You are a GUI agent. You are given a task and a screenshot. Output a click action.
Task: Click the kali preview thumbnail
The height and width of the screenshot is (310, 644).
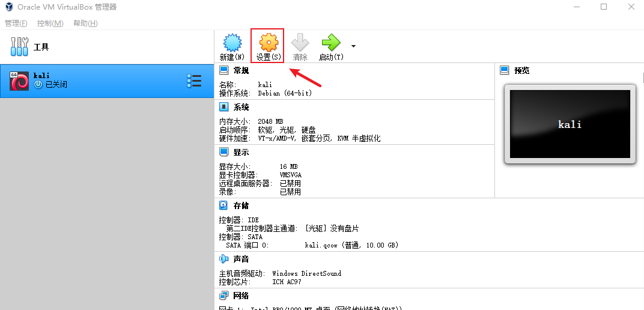point(570,124)
